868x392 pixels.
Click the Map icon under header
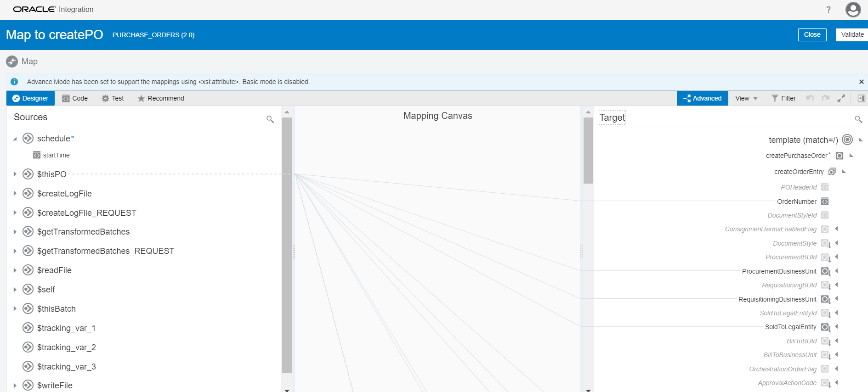(x=12, y=62)
